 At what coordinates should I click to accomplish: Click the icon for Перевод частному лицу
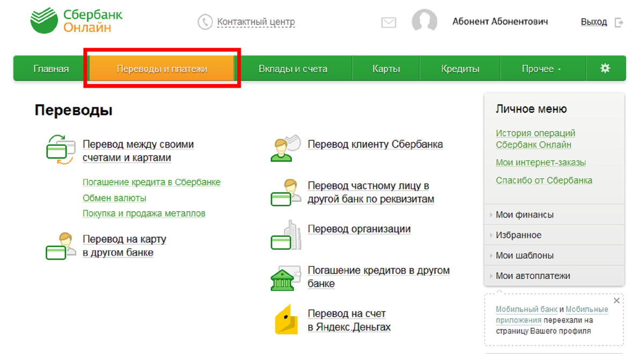click(285, 192)
